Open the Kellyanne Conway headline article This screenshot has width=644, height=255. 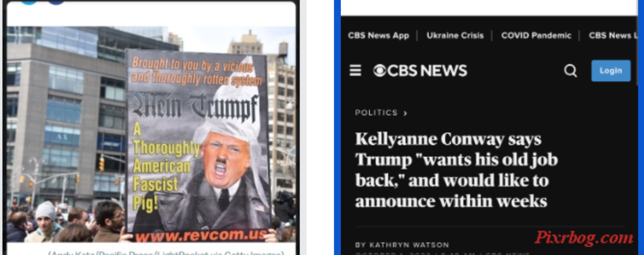pos(456,170)
